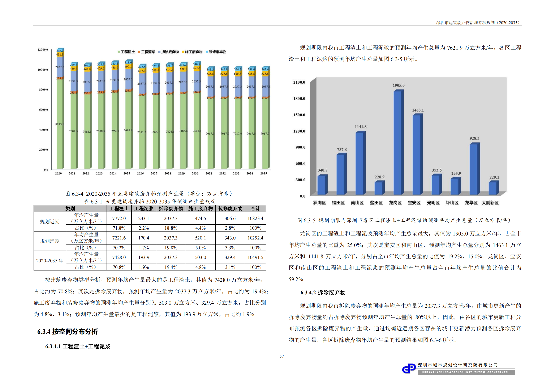Click the 2100.0 y-axis label
This screenshot has height=392, width=555.
pos(299,82)
